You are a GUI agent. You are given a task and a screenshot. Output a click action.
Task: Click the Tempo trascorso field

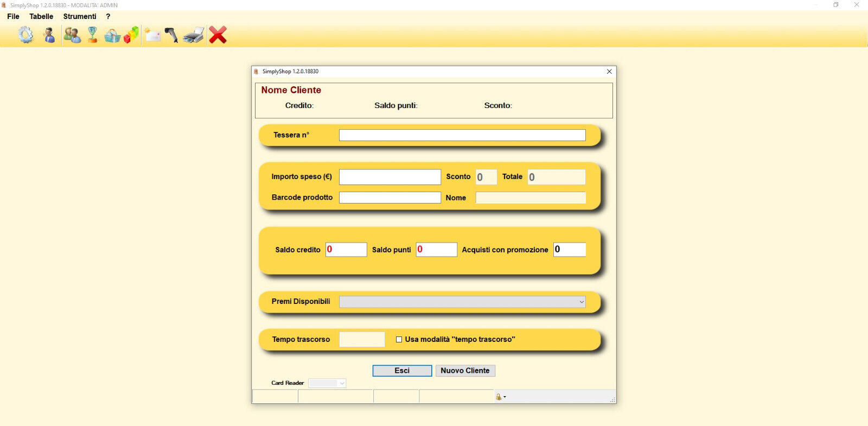tap(362, 340)
